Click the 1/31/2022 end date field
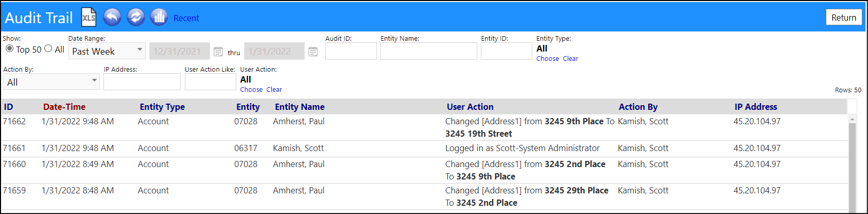Screen dimensions: 868x214 (x=274, y=51)
